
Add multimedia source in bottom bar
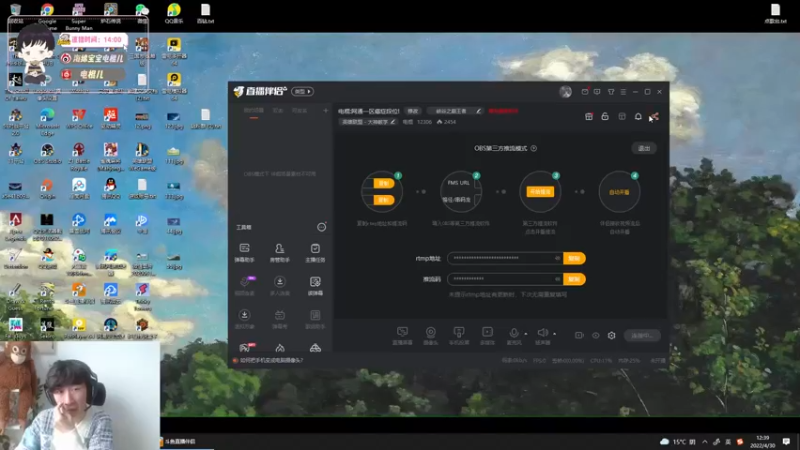(487, 336)
